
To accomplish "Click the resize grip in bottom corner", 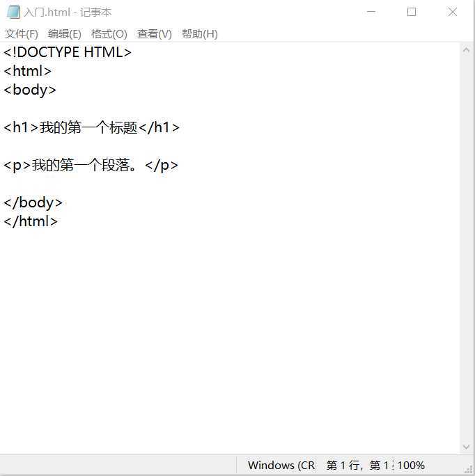I will 469,470.
